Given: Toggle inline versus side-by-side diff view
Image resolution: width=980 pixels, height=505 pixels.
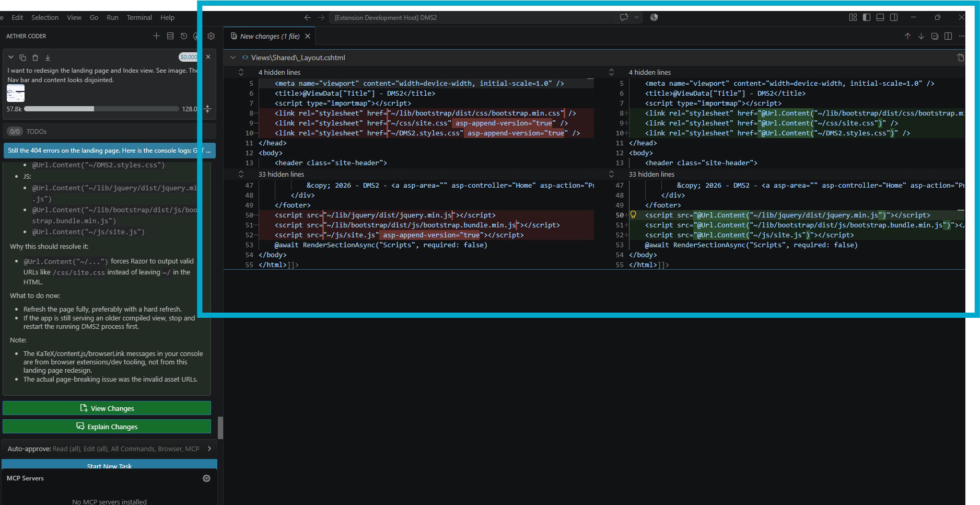Looking at the screenshot, I should 948,36.
